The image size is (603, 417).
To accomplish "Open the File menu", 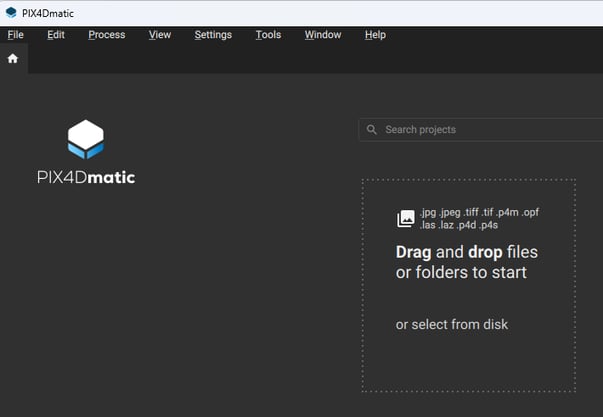I will tap(15, 35).
